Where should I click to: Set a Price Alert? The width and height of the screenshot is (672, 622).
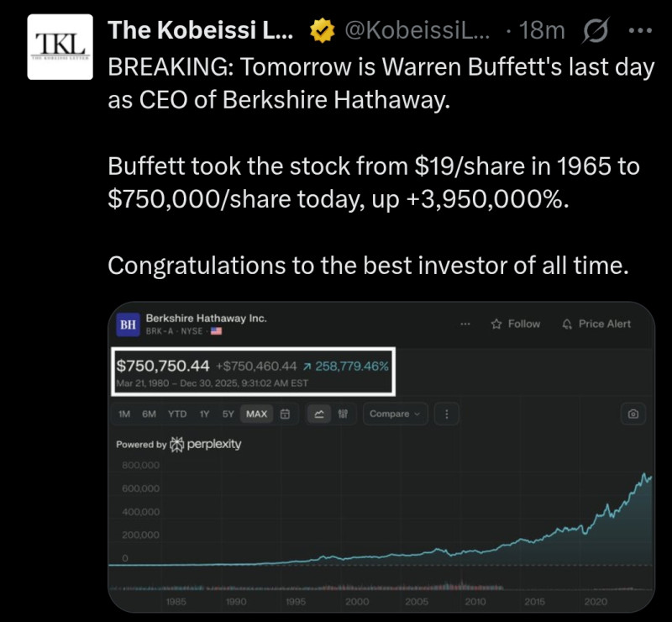596,324
